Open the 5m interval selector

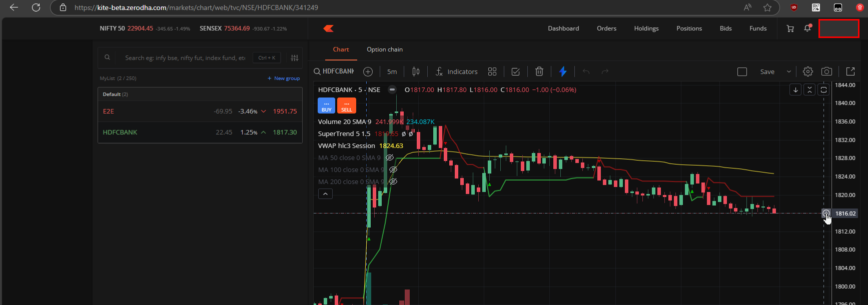coord(392,71)
